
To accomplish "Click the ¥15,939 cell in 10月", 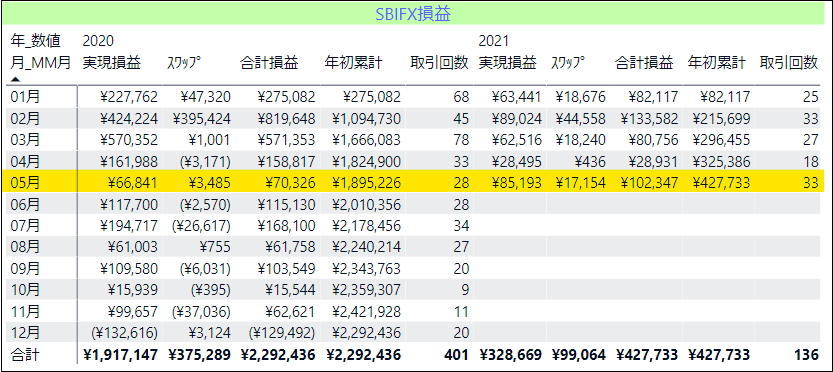I will pyautogui.click(x=132, y=290).
